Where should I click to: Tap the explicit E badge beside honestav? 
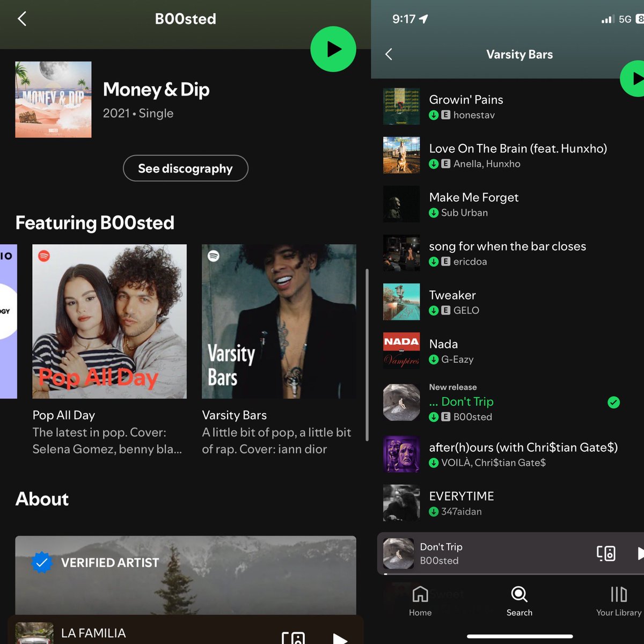click(445, 115)
